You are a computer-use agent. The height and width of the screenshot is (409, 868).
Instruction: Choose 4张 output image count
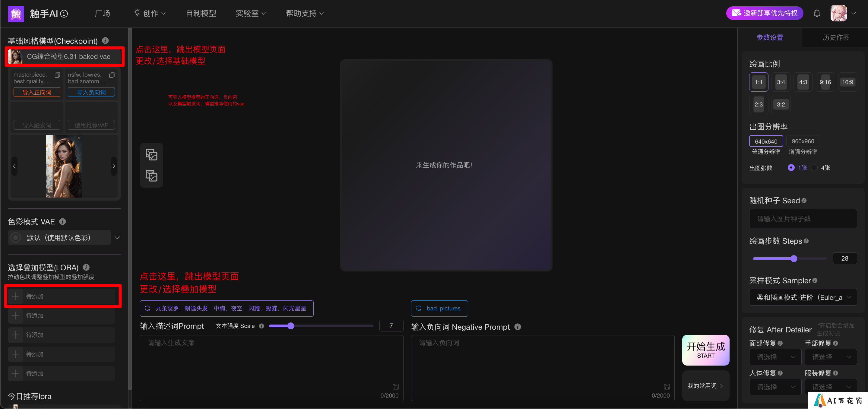point(820,167)
